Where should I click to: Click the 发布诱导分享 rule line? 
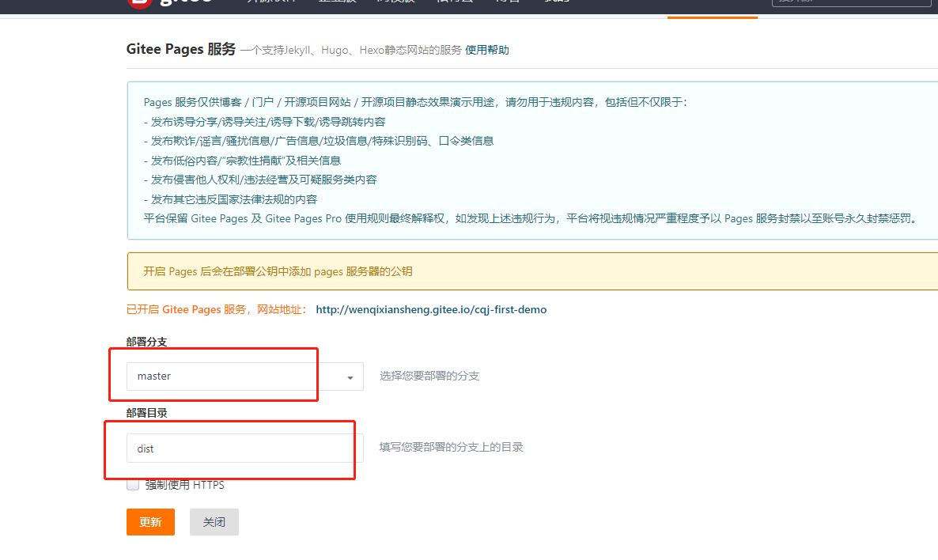pos(264,122)
